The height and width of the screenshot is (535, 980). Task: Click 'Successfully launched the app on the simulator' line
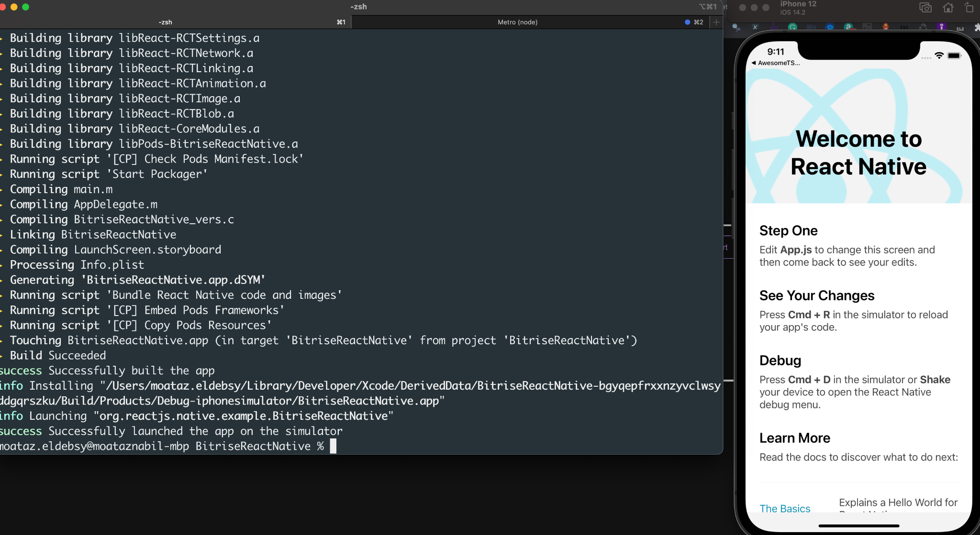(x=171, y=431)
